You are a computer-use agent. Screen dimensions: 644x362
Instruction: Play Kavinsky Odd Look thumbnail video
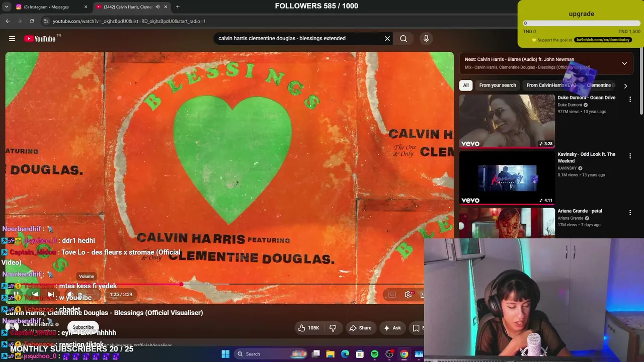pyautogui.click(x=507, y=178)
